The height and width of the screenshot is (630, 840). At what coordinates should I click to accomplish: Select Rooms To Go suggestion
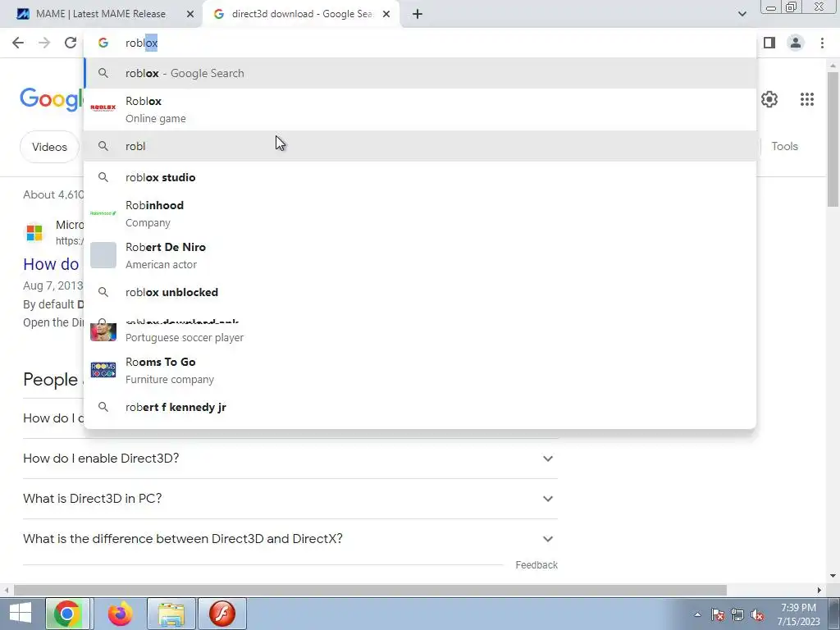(x=420, y=370)
